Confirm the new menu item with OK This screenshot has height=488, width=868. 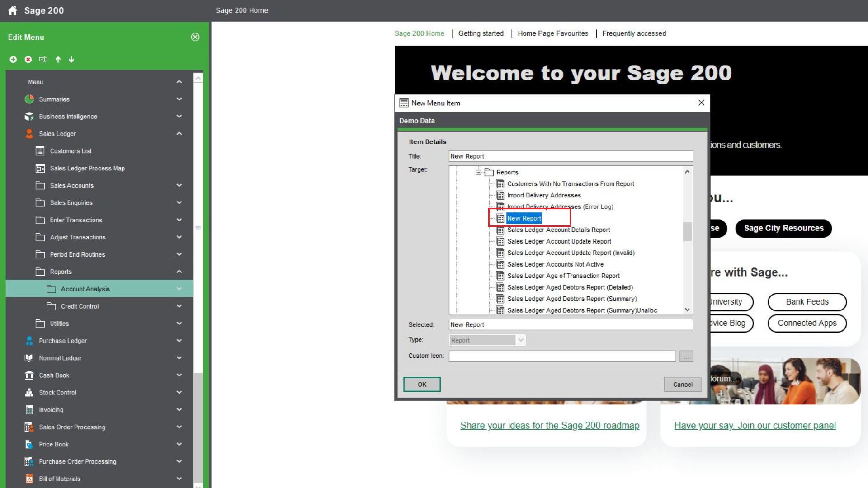tap(421, 384)
